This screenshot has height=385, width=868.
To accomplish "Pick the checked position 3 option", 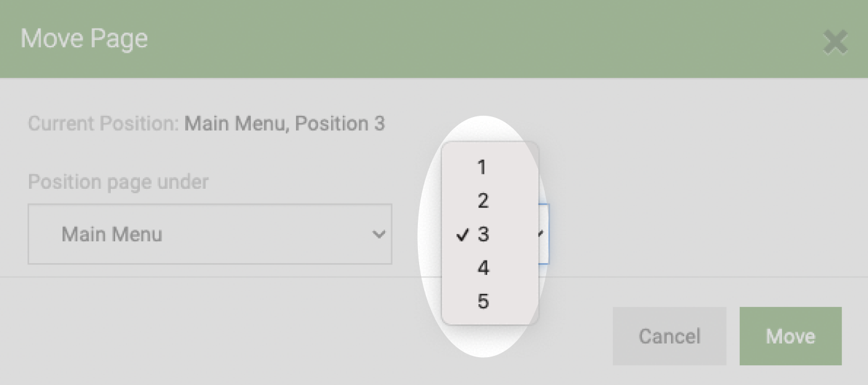I will pos(490,234).
